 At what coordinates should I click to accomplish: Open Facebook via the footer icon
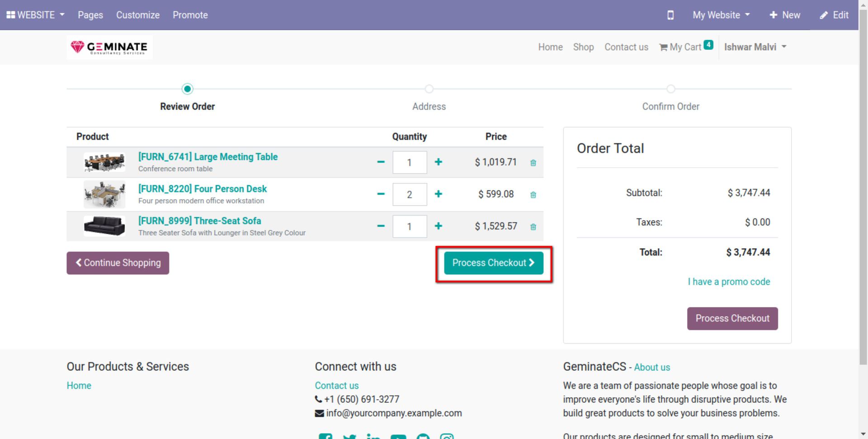click(x=325, y=435)
